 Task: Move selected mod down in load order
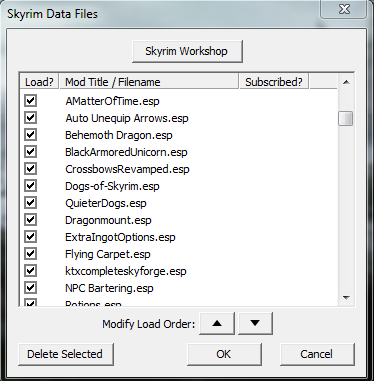(255, 323)
